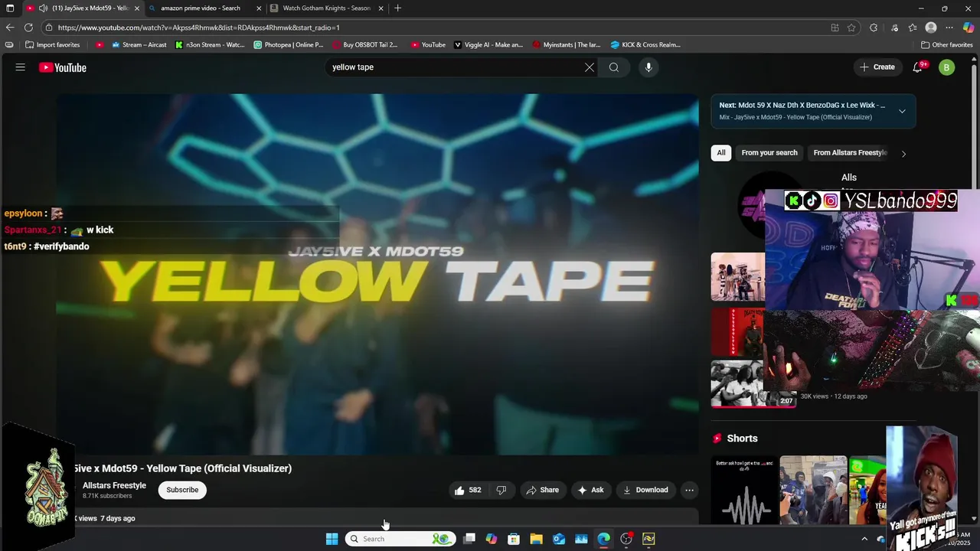Reload the page with refresh icon

point(29,28)
